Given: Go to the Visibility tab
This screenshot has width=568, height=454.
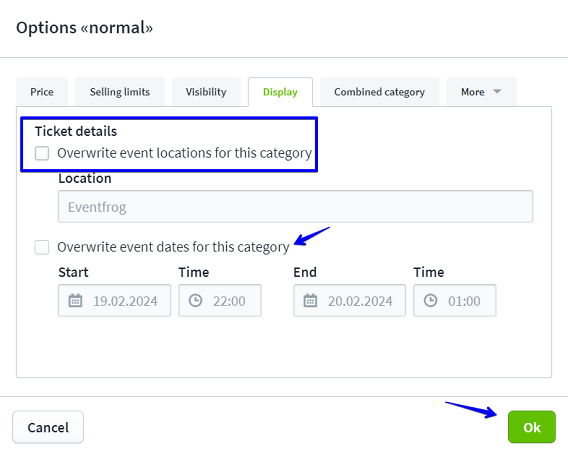Looking at the screenshot, I should tap(206, 92).
